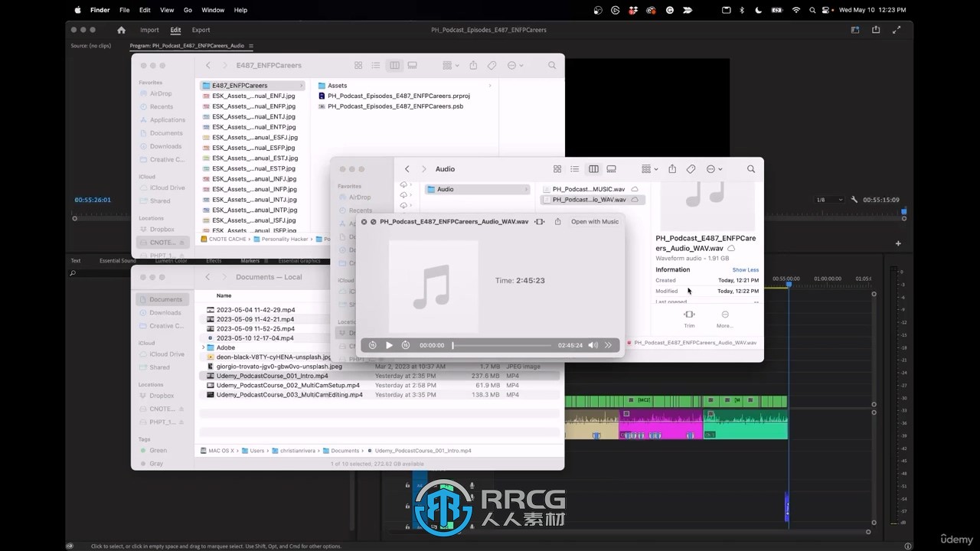Click the Quick Look playback progress bar
The width and height of the screenshot is (980, 551).
501,345
